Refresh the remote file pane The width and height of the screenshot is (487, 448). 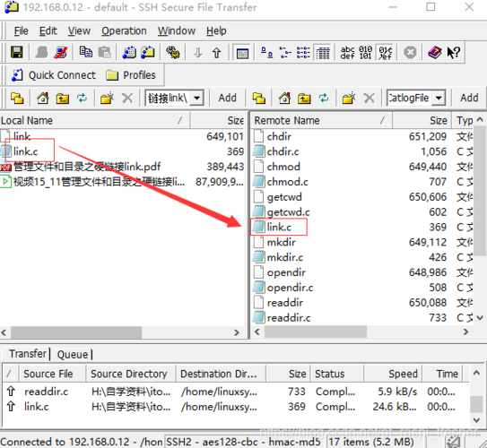coord(324,98)
